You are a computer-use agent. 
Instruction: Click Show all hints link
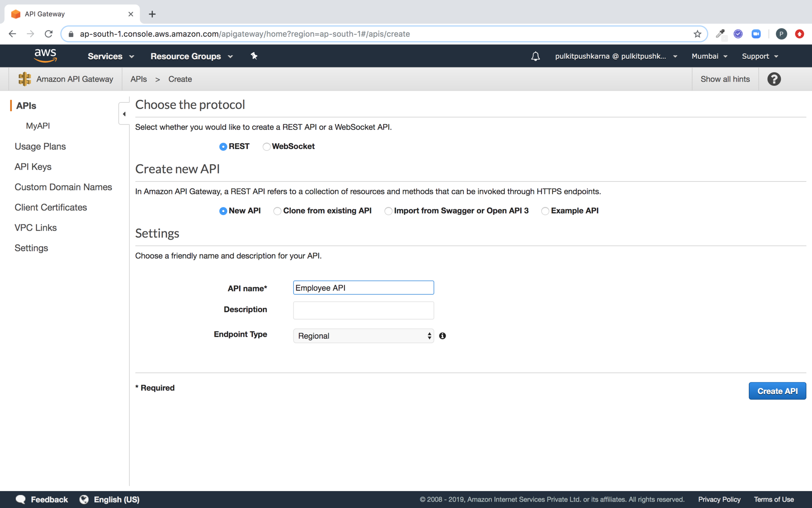(x=725, y=79)
